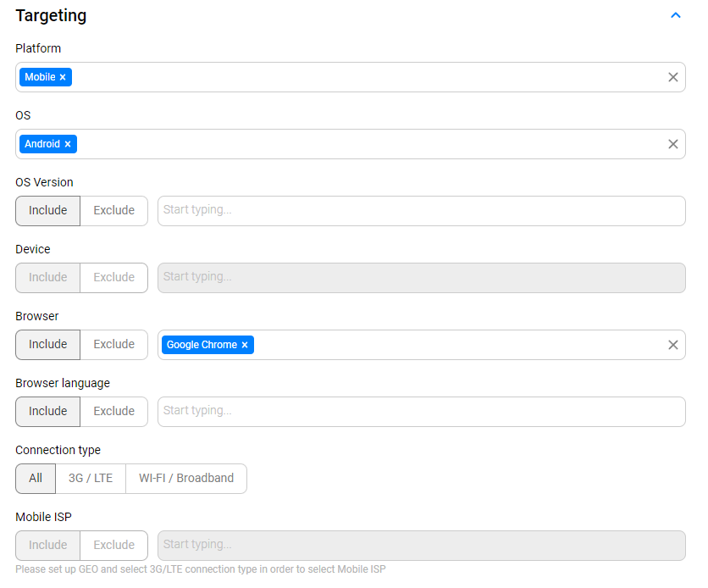The image size is (708, 588).
Task: Clear all OS field selections
Action: 672,144
